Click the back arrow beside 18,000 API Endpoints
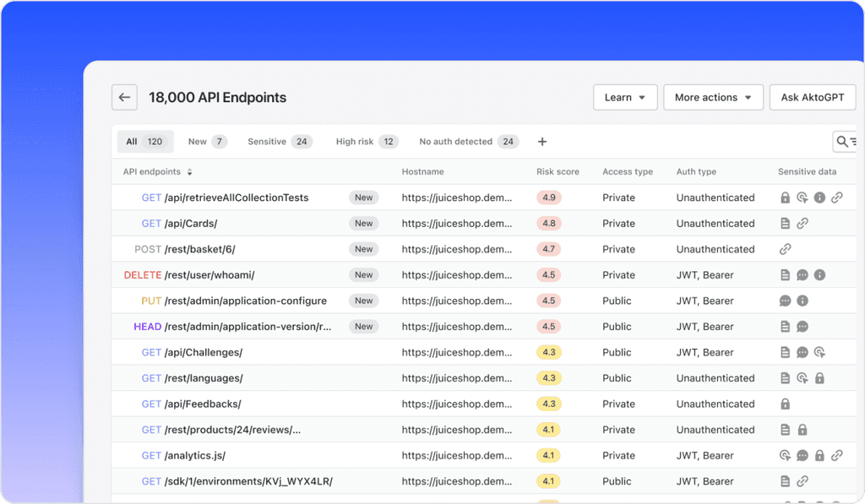Screen dimensions: 865x504 pyautogui.click(x=124, y=97)
